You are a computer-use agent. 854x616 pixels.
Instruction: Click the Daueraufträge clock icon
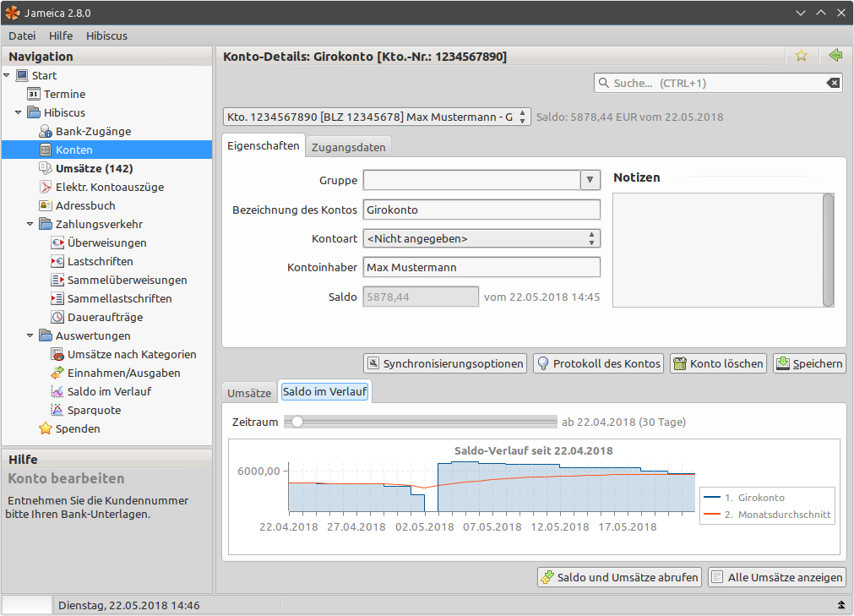click(x=57, y=317)
